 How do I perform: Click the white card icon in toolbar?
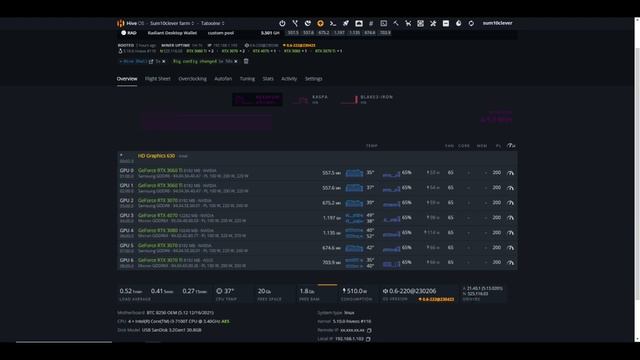(446, 23)
